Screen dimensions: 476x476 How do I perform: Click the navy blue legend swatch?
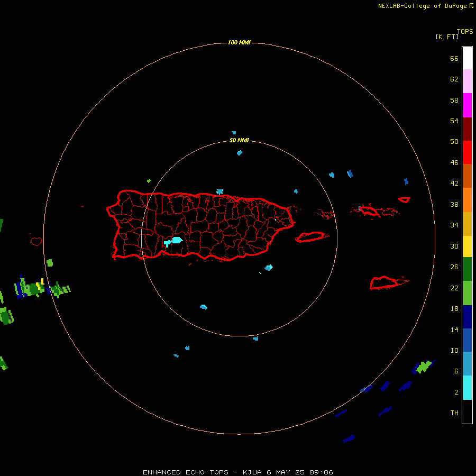coord(467,317)
